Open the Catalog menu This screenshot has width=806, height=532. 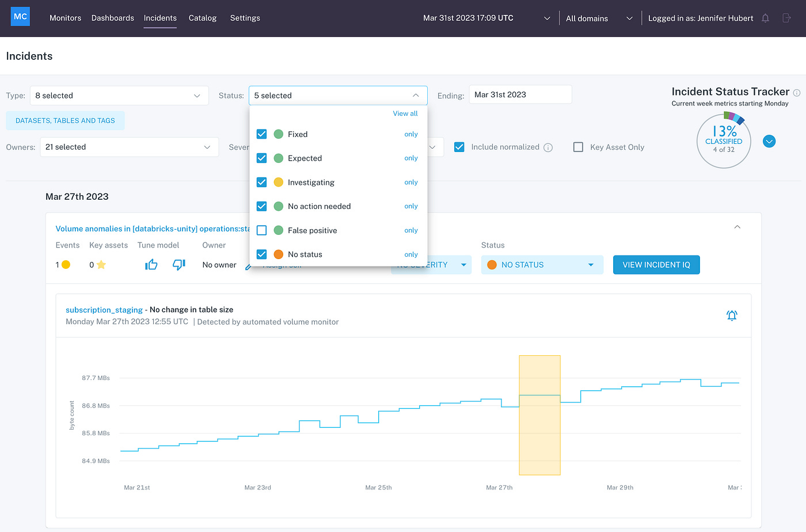point(203,18)
